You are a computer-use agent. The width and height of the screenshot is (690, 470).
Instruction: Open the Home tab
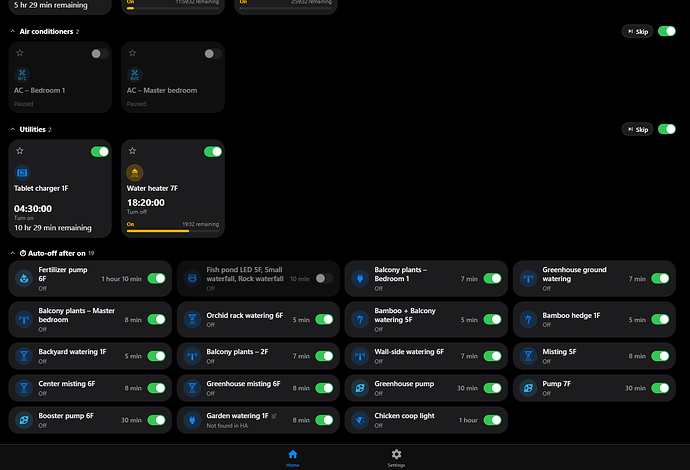point(293,458)
